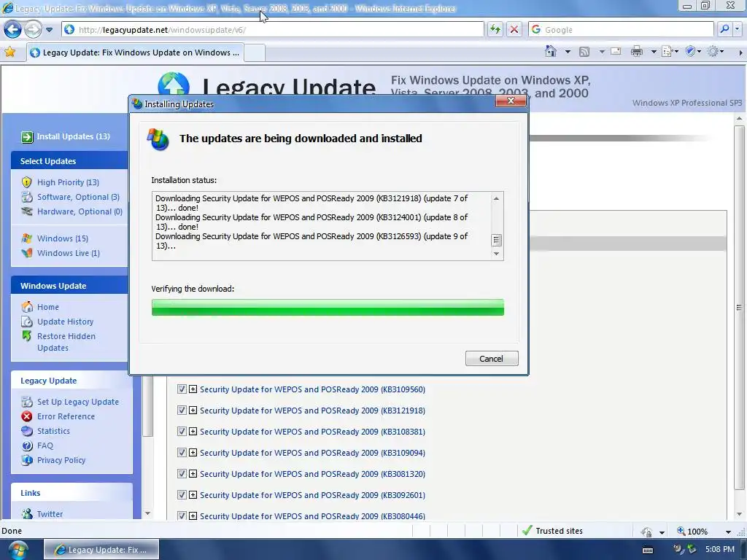Click the Privacy Policy info icon
The width and height of the screenshot is (747, 560).
click(27, 460)
